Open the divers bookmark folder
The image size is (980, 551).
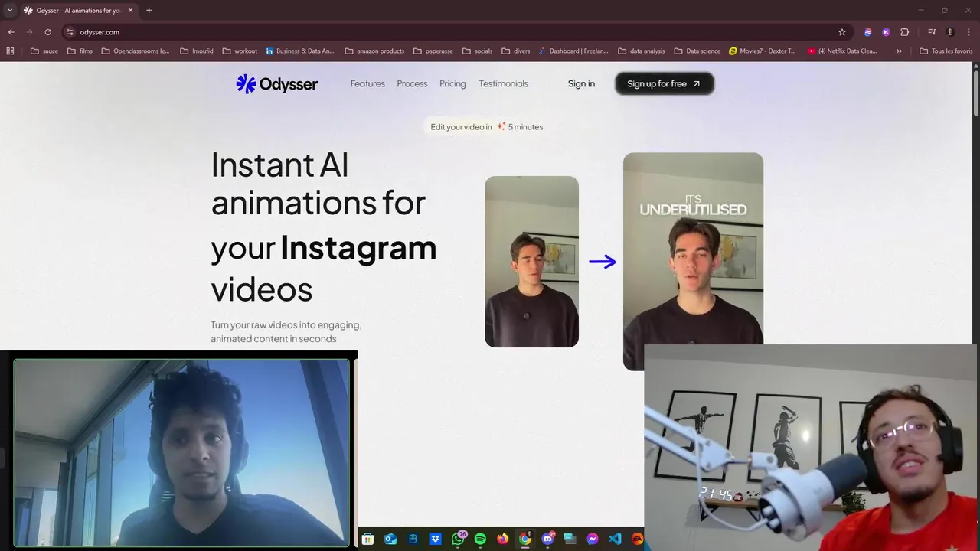(515, 51)
